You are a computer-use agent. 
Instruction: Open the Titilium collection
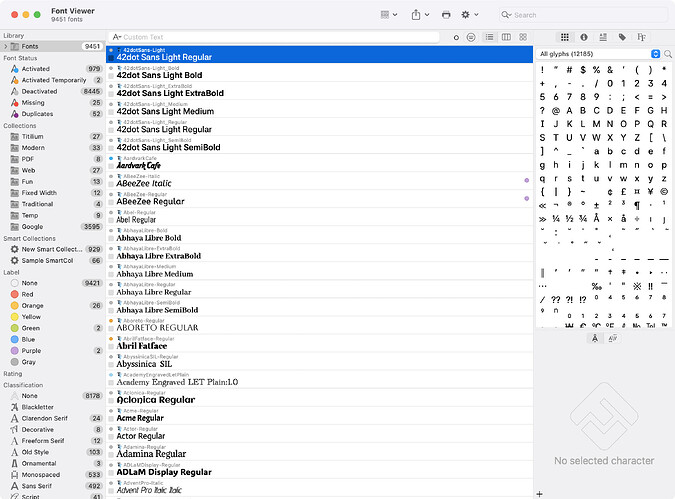(52, 136)
